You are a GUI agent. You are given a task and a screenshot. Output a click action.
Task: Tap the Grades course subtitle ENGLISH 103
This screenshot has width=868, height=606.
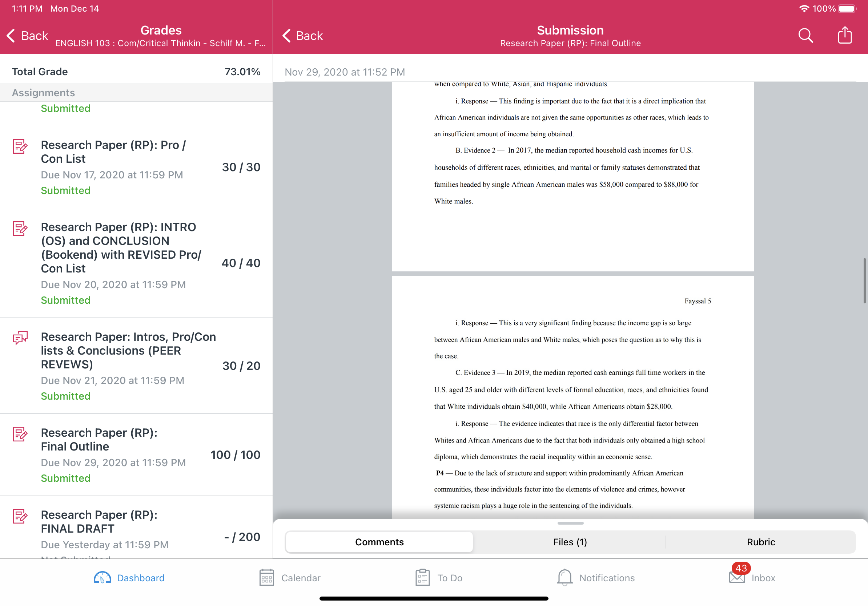[160, 43]
